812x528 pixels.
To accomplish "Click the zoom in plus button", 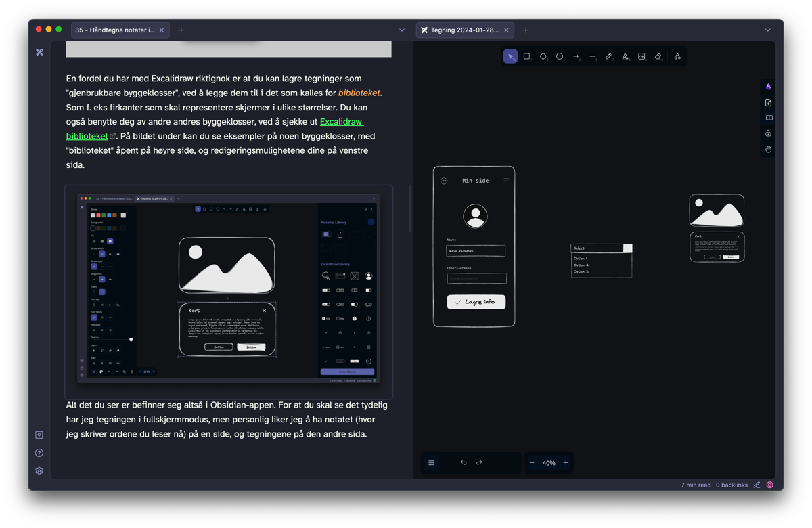I will click(x=566, y=463).
